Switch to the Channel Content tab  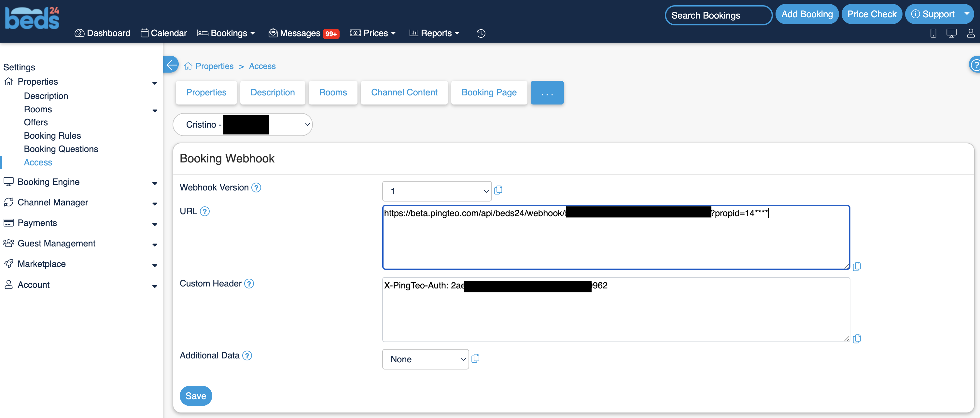404,93
